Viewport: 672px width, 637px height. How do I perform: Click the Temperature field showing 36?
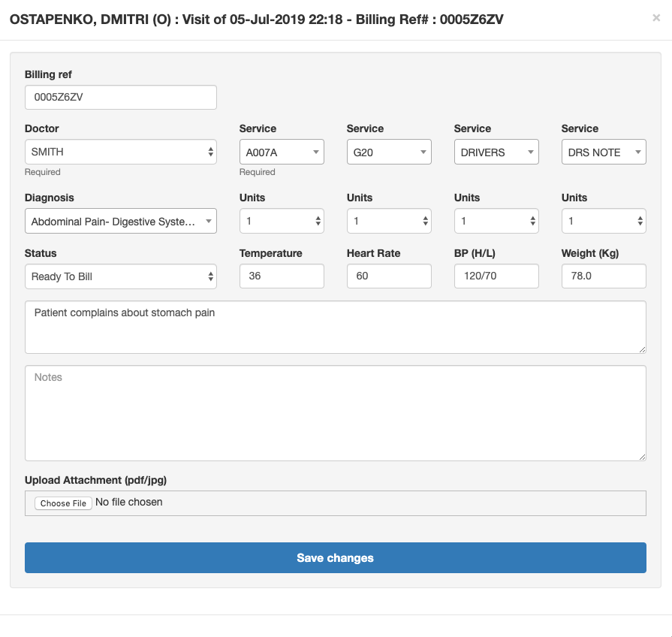click(282, 276)
